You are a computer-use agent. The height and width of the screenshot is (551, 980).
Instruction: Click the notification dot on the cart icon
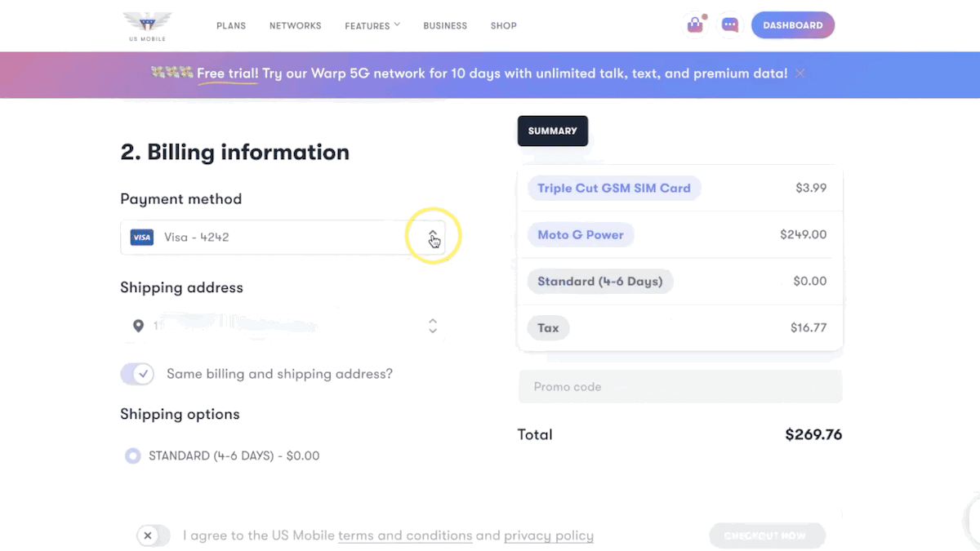pyautogui.click(x=703, y=16)
